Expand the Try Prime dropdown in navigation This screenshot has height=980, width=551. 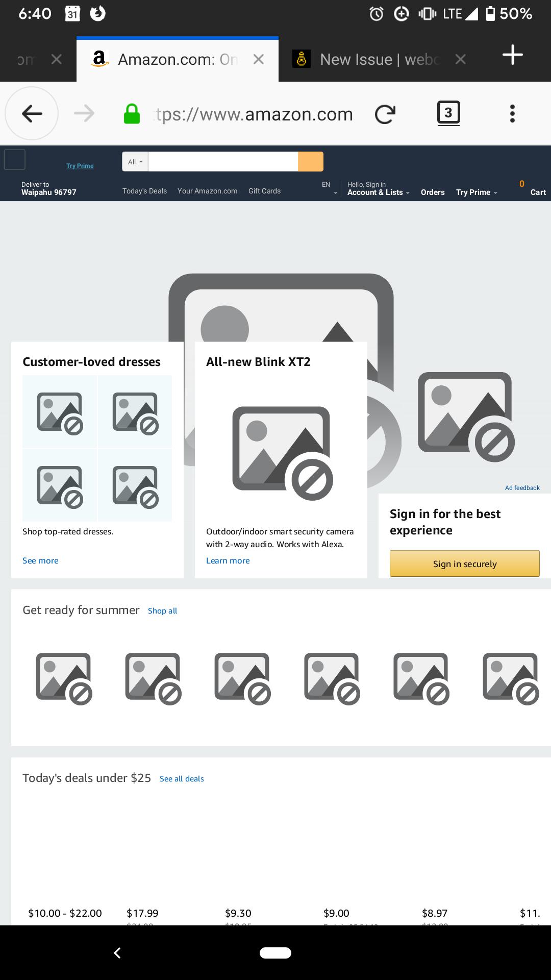pos(475,192)
